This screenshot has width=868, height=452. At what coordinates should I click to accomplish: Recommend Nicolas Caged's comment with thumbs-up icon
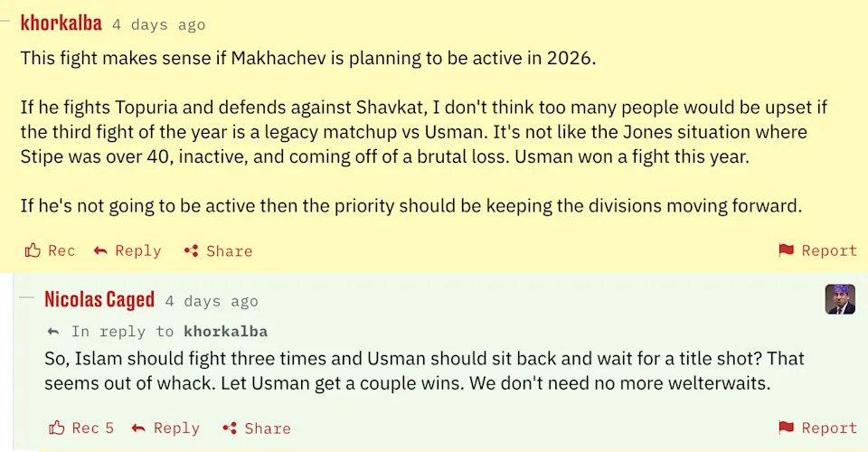pos(57,428)
